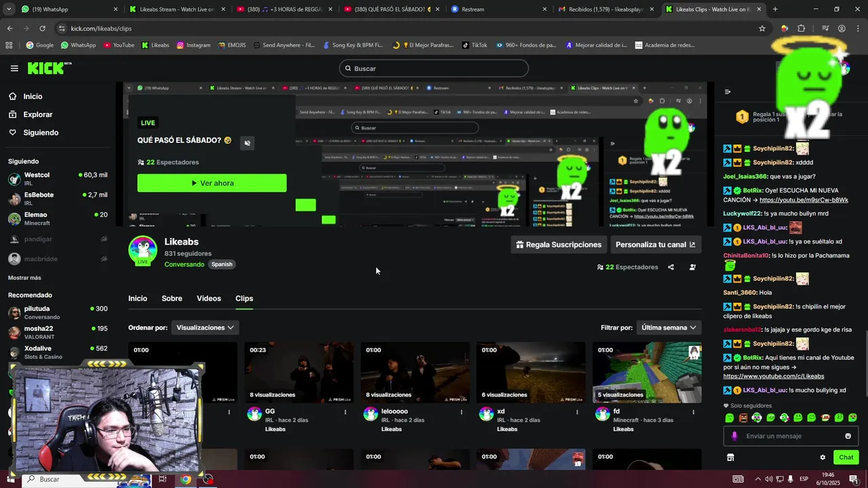The width and height of the screenshot is (868, 488).
Task: Insert the angry orange emote
Action: pyautogui.click(x=743, y=418)
